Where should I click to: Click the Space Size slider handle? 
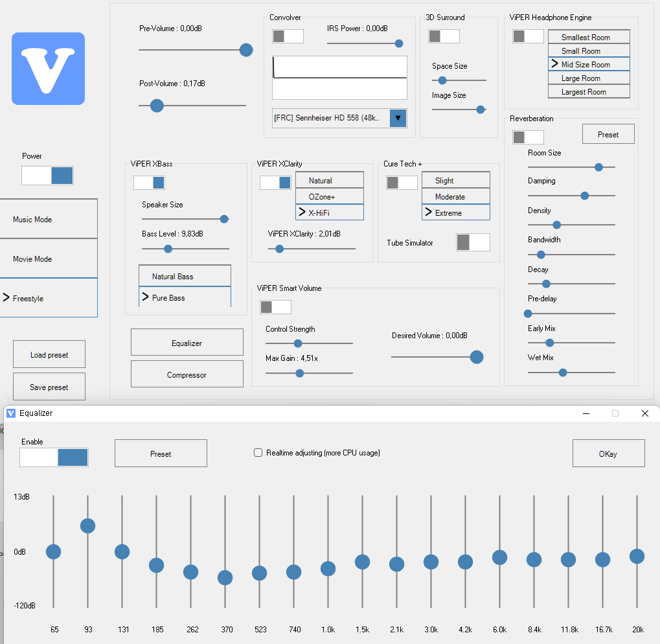[x=442, y=80]
